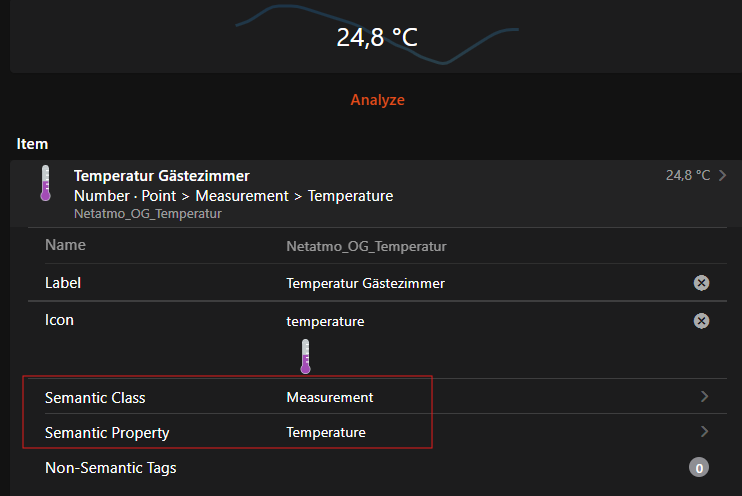Click the thermometer preview below the icon field
The width and height of the screenshot is (742, 496).
(305, 356)
